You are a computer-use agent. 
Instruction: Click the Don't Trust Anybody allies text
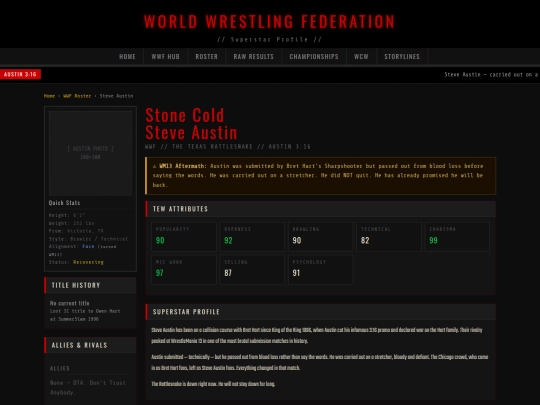[x=88, y=387]
